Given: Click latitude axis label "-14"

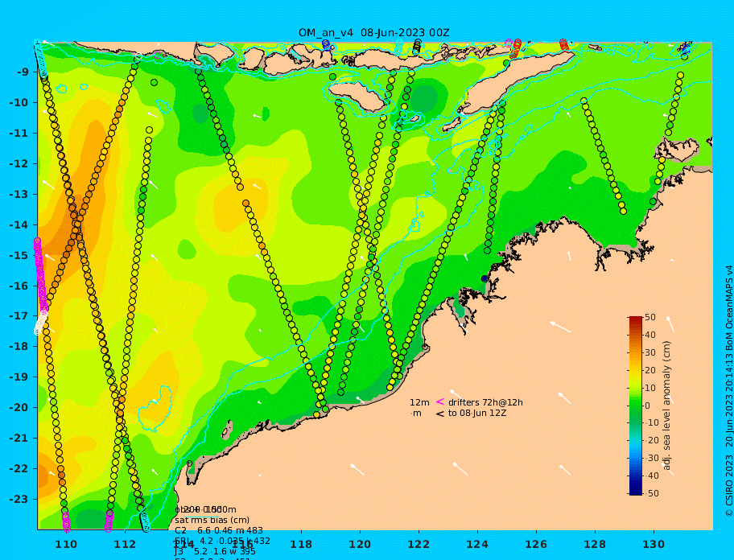Looking at the screenshot, I should (19, 224).
